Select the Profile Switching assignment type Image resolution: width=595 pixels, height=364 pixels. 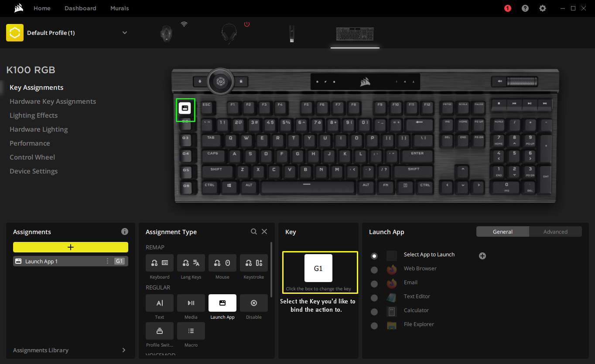point(159,331)
